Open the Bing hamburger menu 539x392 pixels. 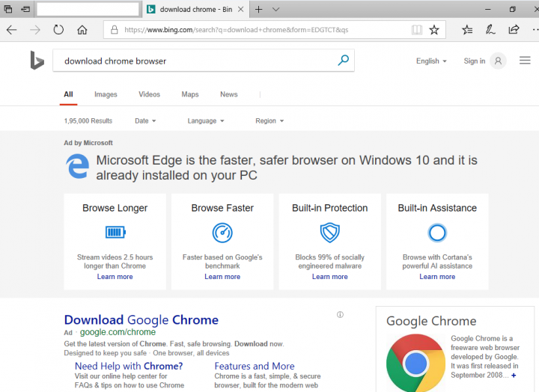525,61
